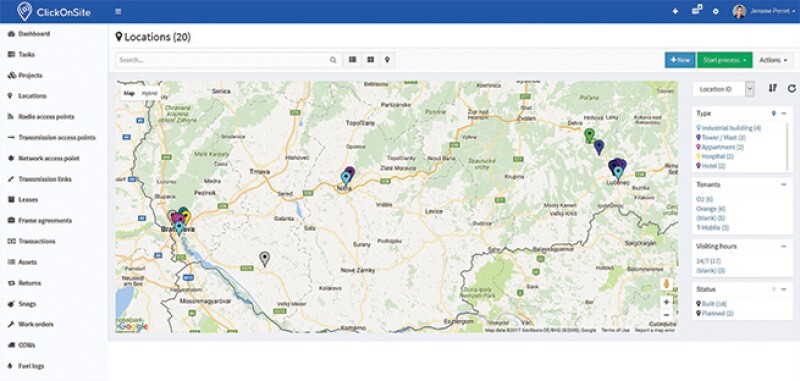The height and width of the screenshot is (381, 800).
Task: Open the notifications icon in the top header
Action: (x=697, y=10)
